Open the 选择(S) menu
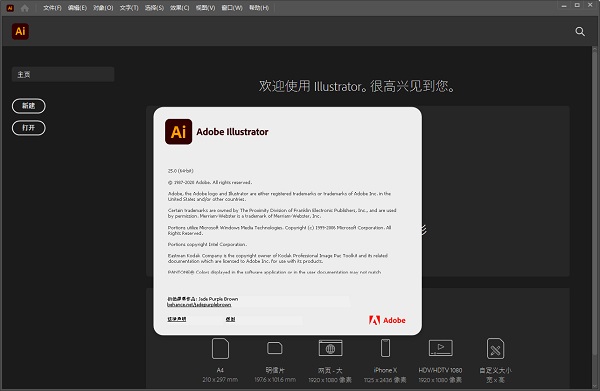 pos(154,8)
